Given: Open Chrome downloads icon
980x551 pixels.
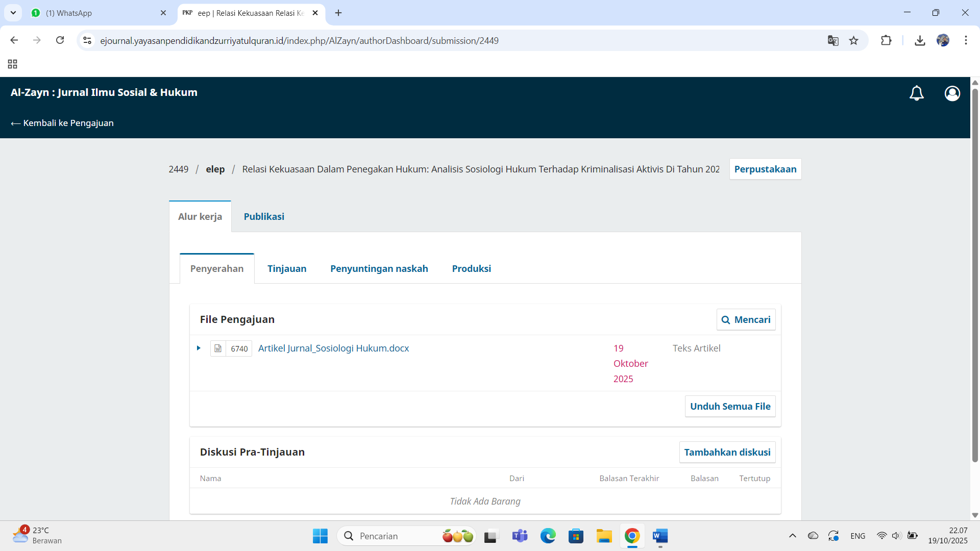Looking at the screenshot, I should pyautogui.click(x=920, y=40).
